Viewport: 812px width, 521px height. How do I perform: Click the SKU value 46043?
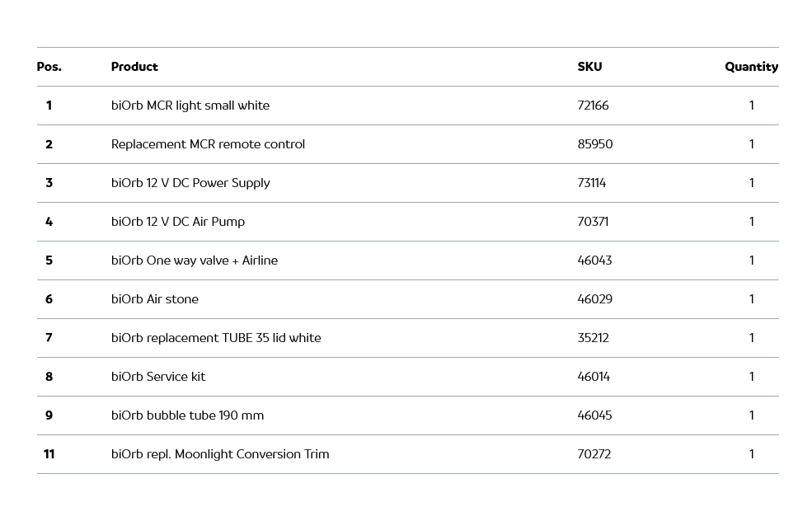click(x=594, y=260)
